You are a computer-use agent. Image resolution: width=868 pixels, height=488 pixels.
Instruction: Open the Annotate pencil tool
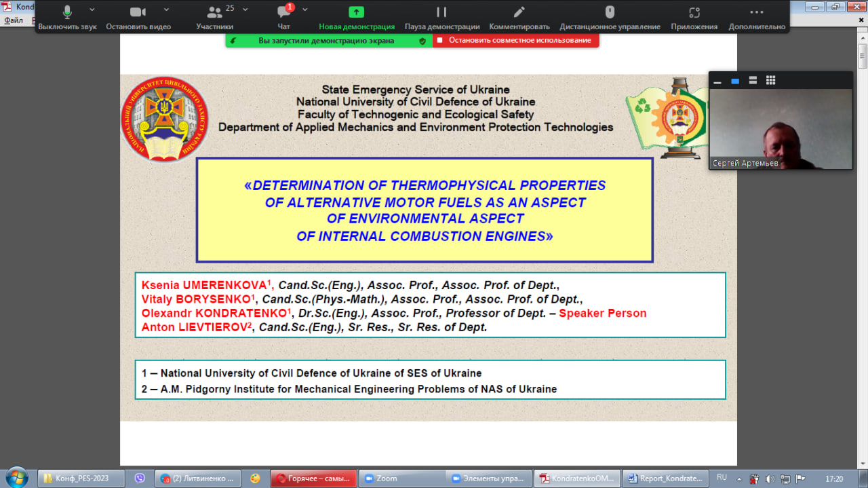click(x=519, y=16)
